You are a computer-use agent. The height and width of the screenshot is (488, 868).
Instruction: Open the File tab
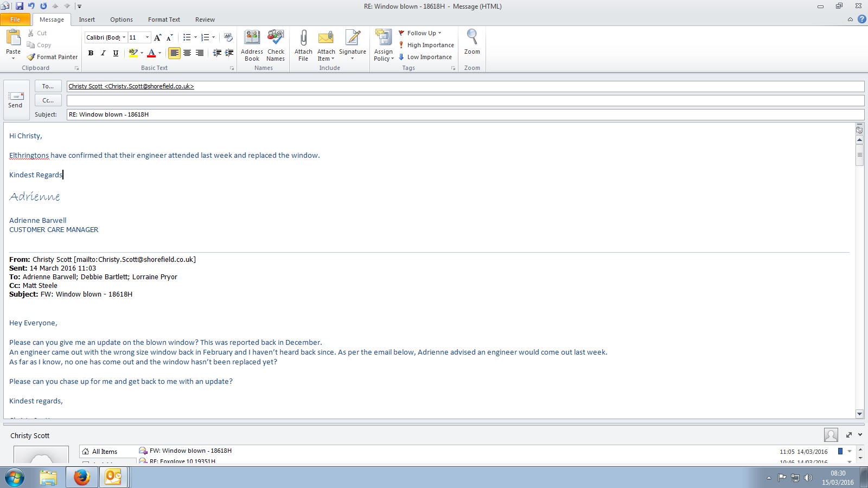15,20
